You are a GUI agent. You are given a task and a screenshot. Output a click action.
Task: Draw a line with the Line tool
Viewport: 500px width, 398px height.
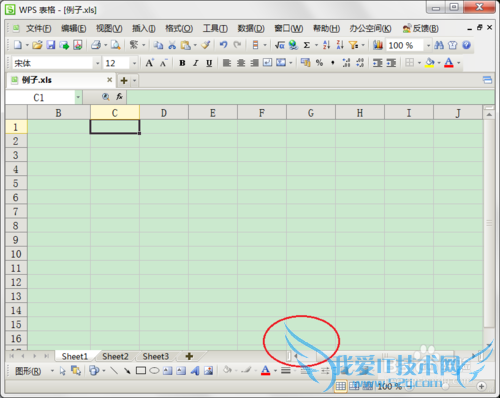(x=114, y=371)
